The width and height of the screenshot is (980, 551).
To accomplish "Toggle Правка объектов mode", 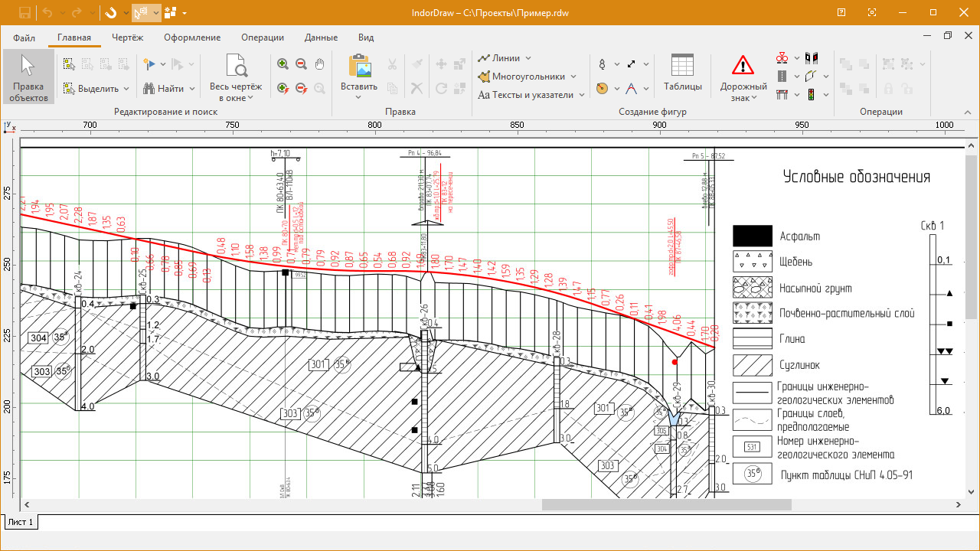I will [x=28, y=77].
